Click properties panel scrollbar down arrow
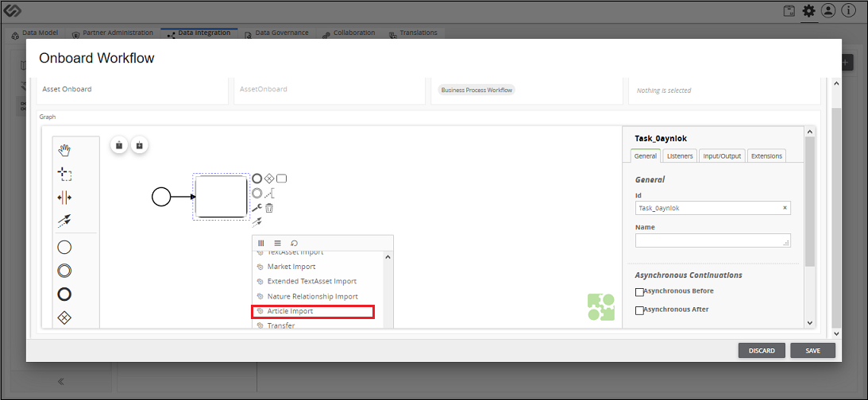The height and width of the screenshot is (400, 868). [x=810, y=322]
